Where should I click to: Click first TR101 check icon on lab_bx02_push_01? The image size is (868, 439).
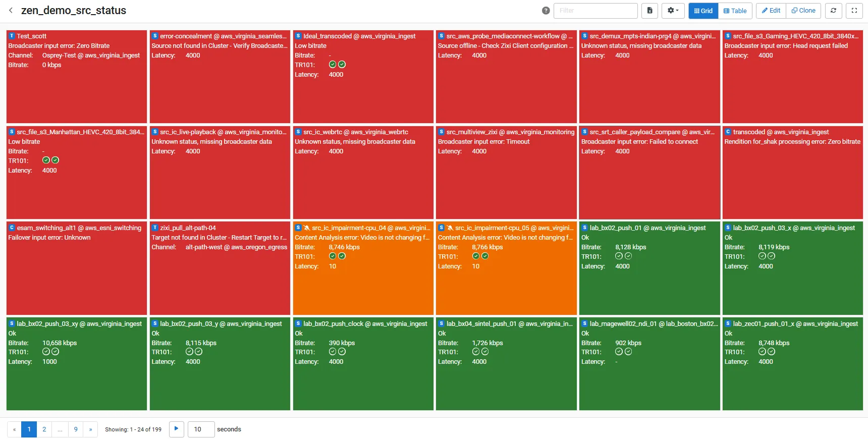tap(619, 256)
